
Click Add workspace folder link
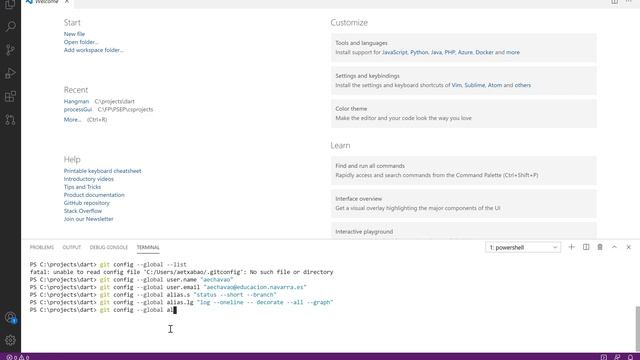click(93, 50)
